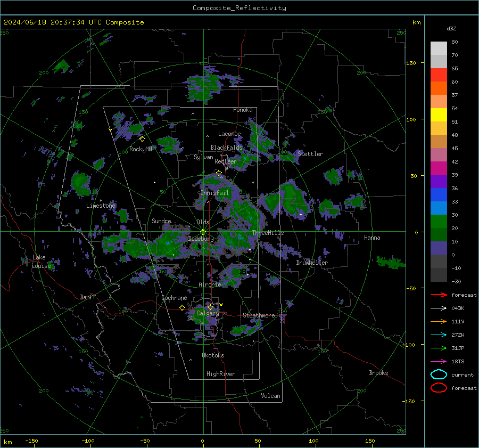
Task: Click the Lacombe city label
Action: pyautogui.click(x=229, y=134)
